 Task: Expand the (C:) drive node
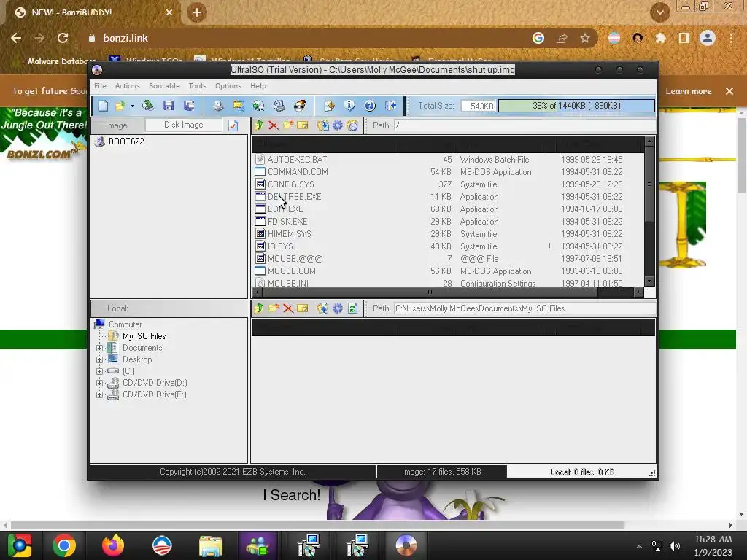[x=99, y=371]
